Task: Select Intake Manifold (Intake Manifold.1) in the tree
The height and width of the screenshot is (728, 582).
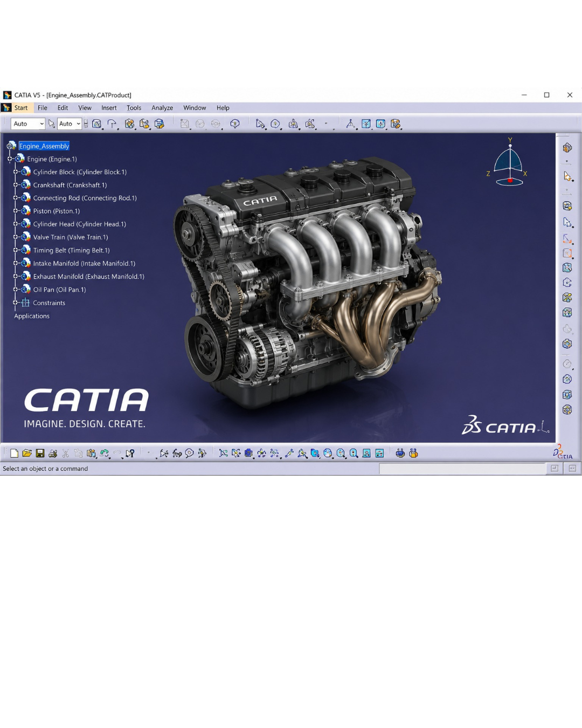Action: pos(84,263)
